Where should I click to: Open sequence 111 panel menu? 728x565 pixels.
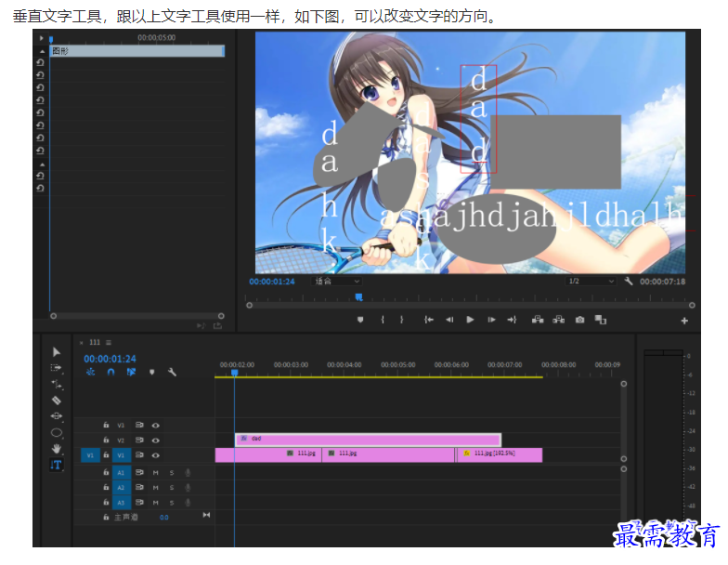pos(109,342)
